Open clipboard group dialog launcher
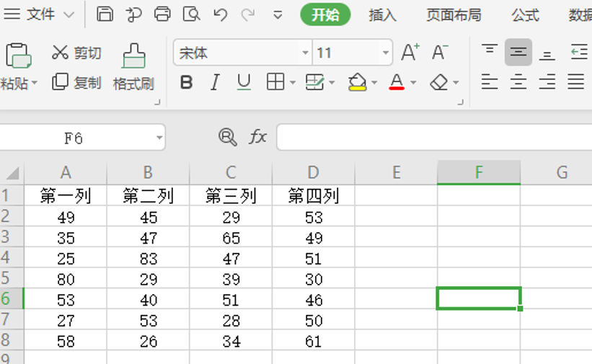The image size is (592, 364). tap(157, 102)
